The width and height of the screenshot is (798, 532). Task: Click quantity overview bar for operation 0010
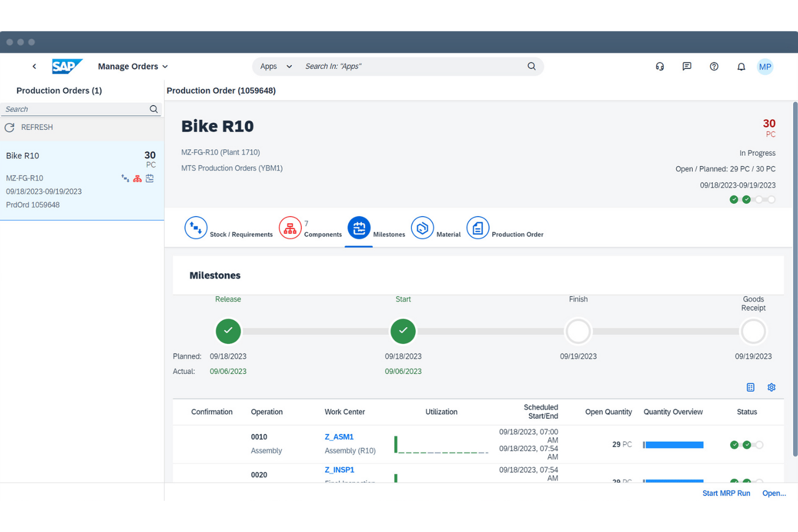coord(673,445)
